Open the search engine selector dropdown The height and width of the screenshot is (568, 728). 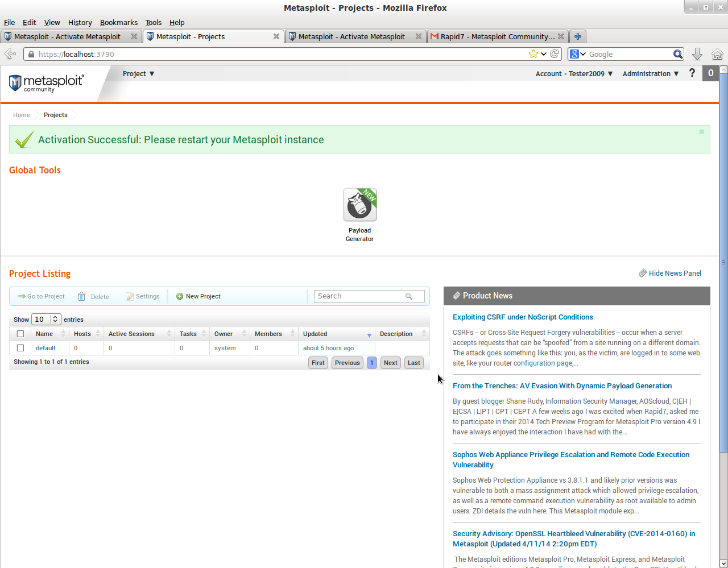pos(578,54)
